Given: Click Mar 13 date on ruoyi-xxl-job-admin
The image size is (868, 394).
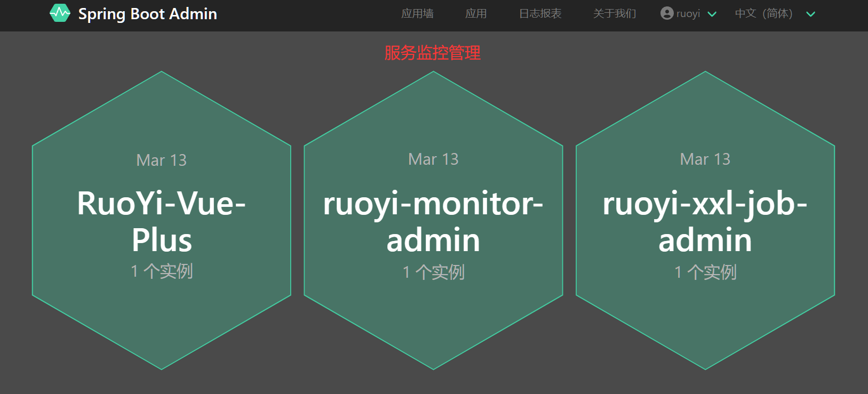Looking at the screenshot, I should [x=705, y=159].
